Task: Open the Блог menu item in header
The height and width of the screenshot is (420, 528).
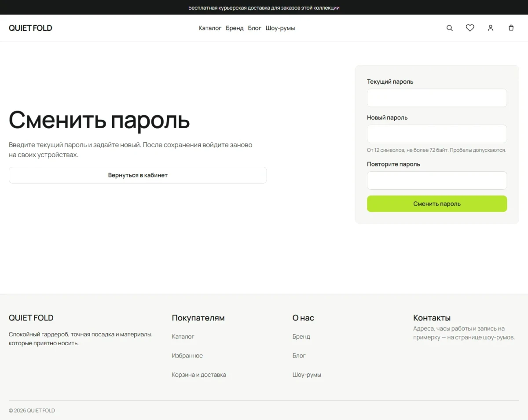Action: pos(254,28)
